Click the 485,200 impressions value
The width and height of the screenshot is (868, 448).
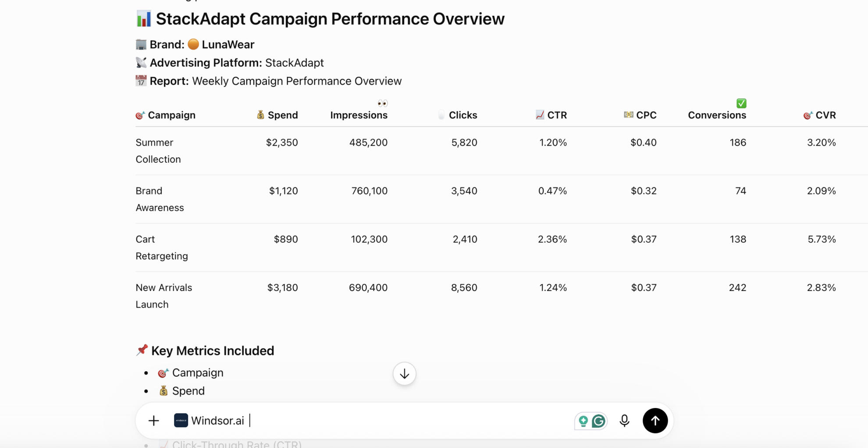tap(368, 143)
